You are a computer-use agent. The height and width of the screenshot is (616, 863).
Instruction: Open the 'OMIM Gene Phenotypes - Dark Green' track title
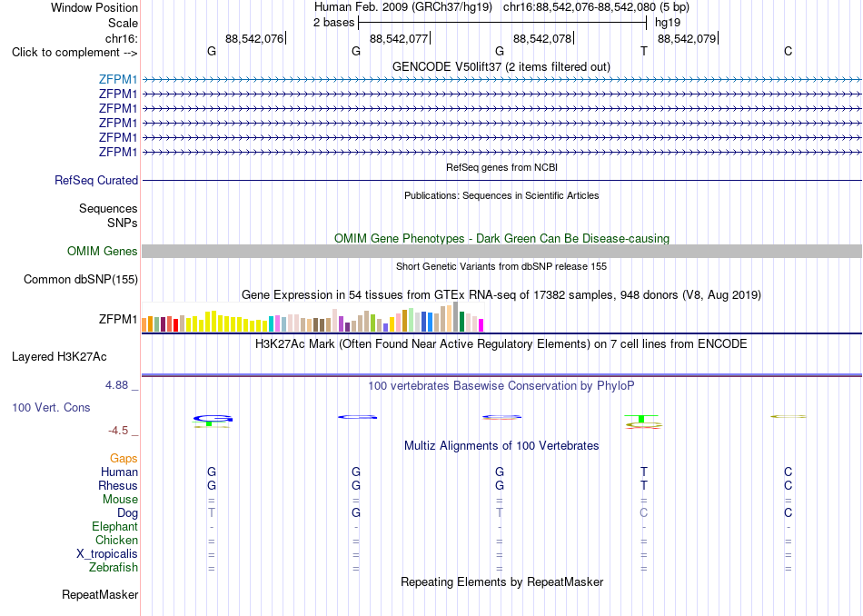[x=501, y=238]
